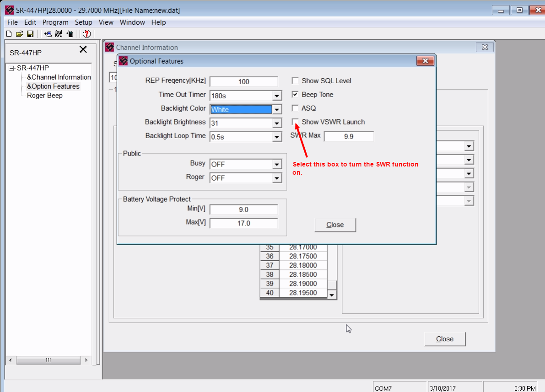This screenshot has height=392, width=545.
Task: Select channel 39 row number cell
Action: click(270, 284)
